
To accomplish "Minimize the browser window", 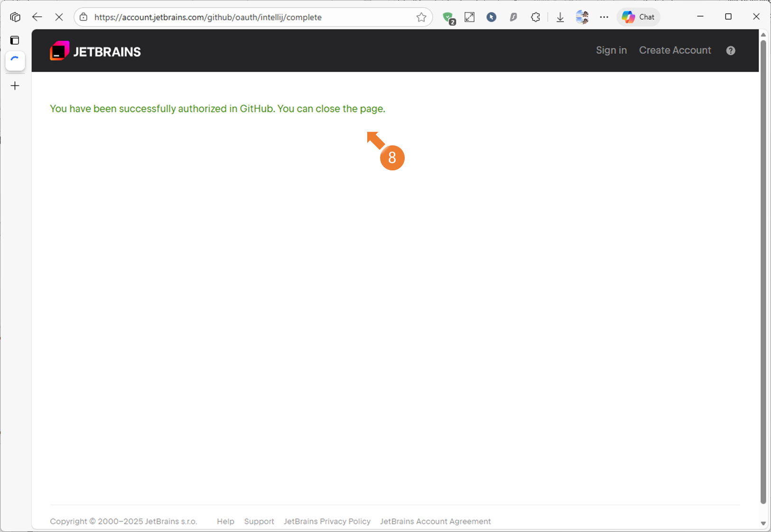I will [x=700, y=17].
